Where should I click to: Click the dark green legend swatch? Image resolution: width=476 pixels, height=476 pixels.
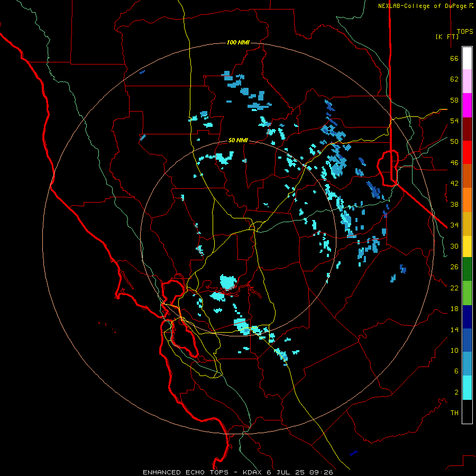click(x=467, y=269)
